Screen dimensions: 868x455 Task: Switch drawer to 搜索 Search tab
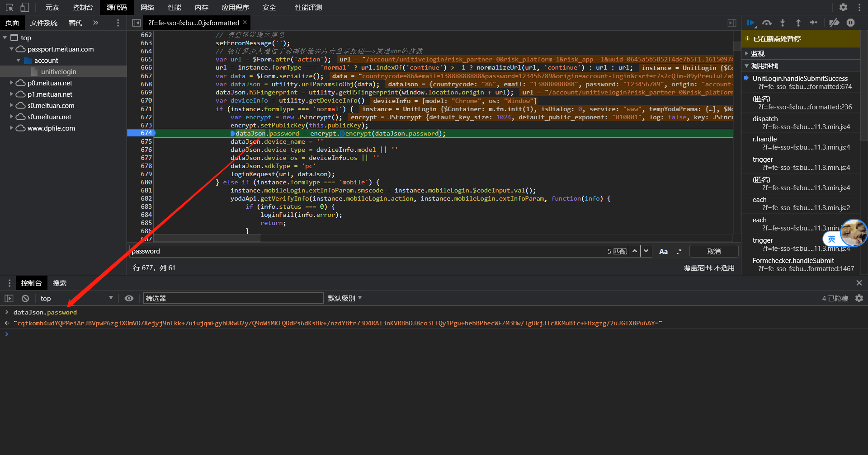pyautogui.click(x=59, y=283)
